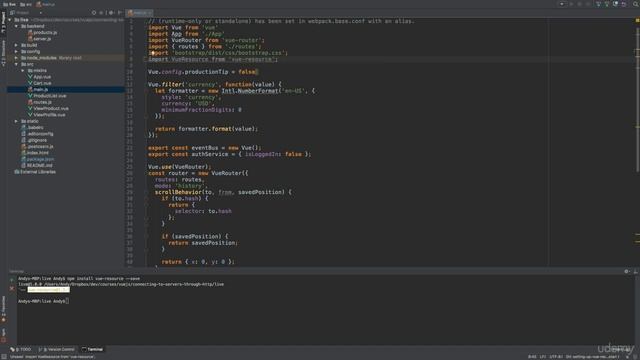This screenshot has width=640, height=360.
Task: Select .babelrc in the project tree
Action: [x=32, y=127]
